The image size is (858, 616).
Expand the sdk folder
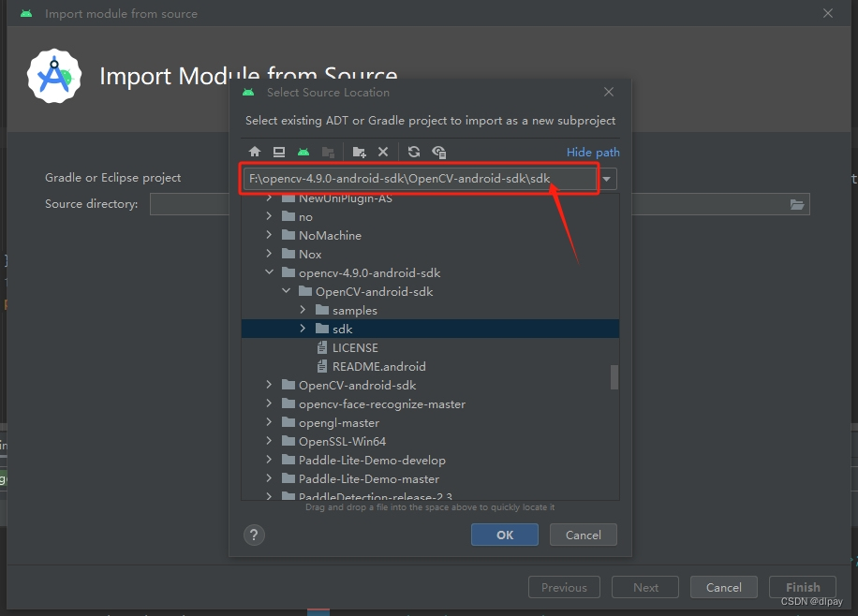point(303,329)
